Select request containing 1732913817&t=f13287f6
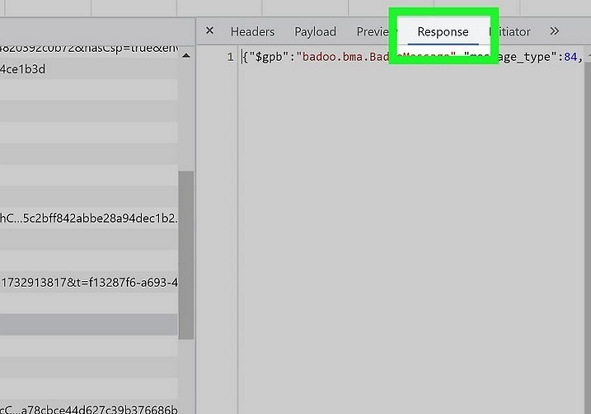This screenshot has width=591, height=414. [89, 282]
